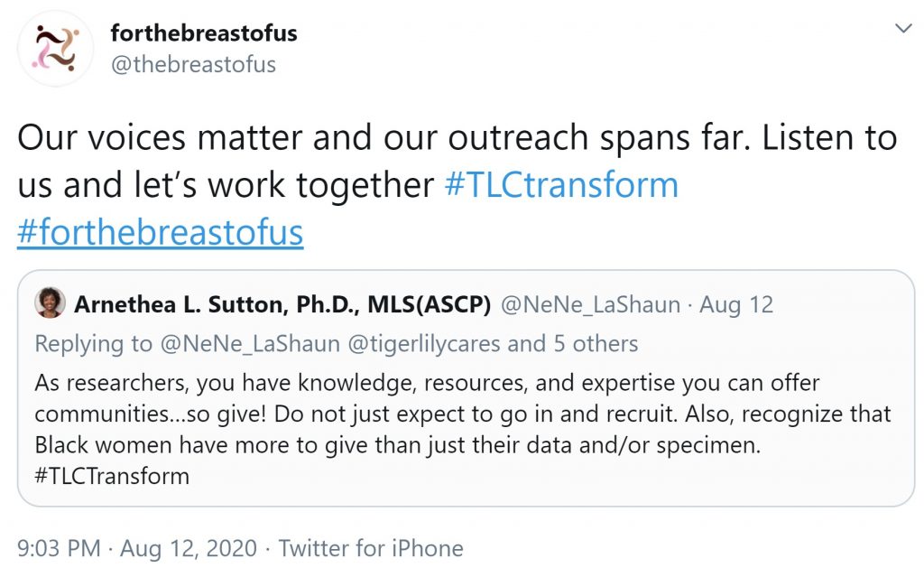Screen dimensions: 924x577
Task: Open the Aug 12, 2020 date
Action: 189,548
